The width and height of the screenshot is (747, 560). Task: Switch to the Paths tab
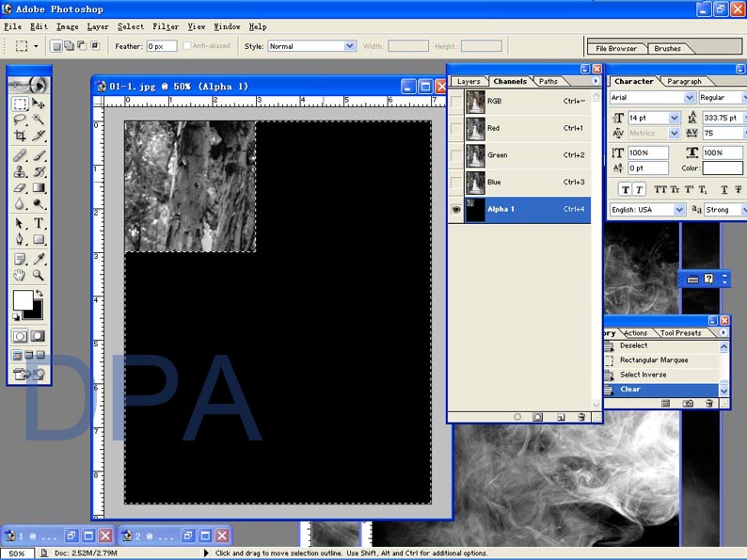[548, 82]
